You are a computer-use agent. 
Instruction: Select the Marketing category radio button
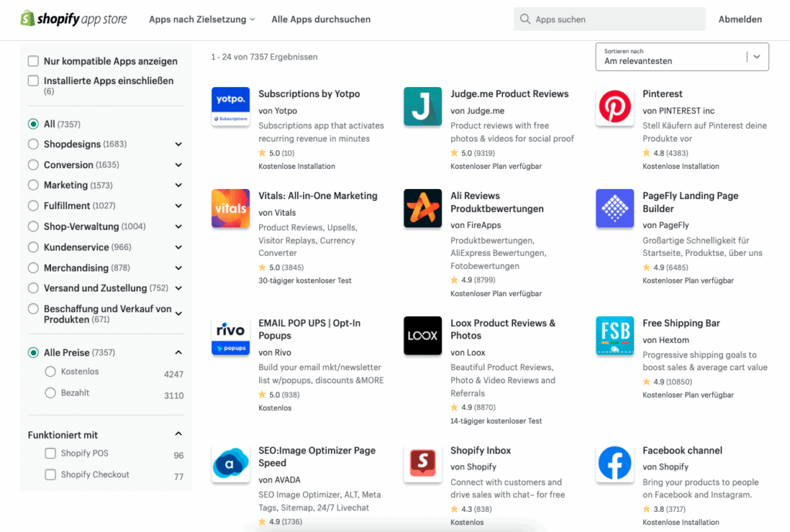pyautogui.click(x=33, y=185)
